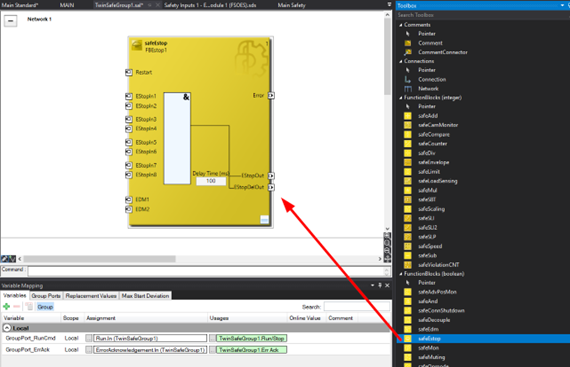
Task: Click the Restart input port
Action: 129,72
